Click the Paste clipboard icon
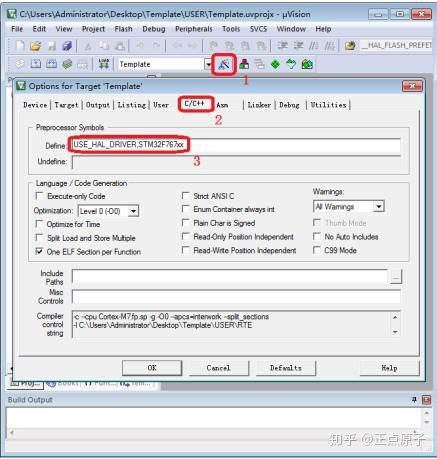This screenshot has width=437, height=459. [x=120, y=46]
